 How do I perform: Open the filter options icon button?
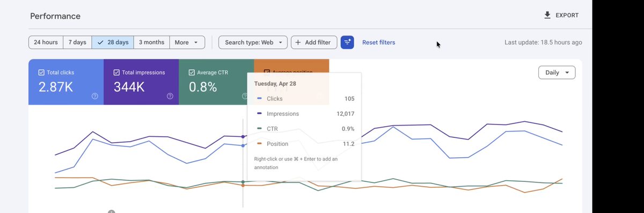click(x=347, y=42)
